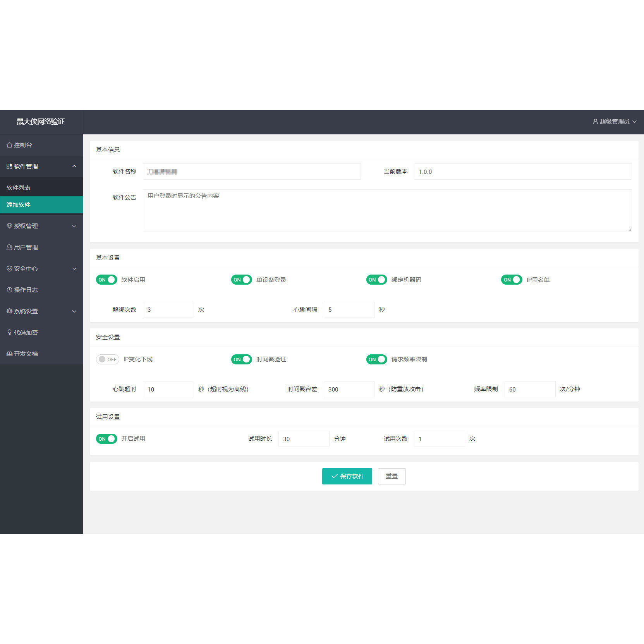
Task: Click the 重置 button
Action: tap(392, 476)
